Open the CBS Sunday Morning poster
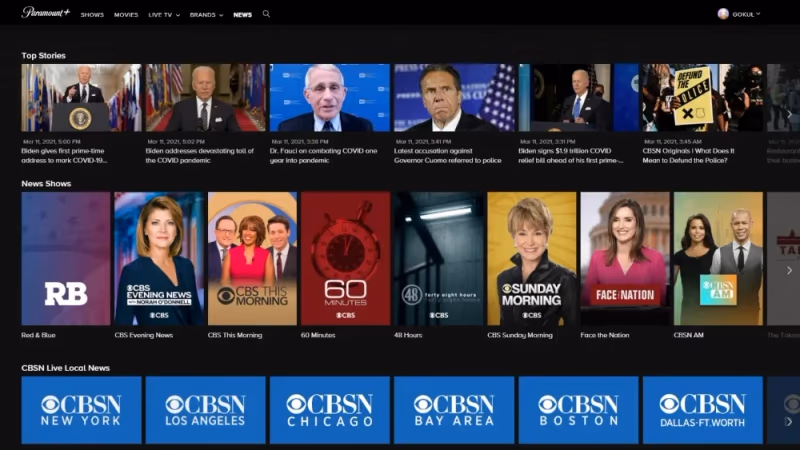The image size is (800, 450). [x=532, y=258]
